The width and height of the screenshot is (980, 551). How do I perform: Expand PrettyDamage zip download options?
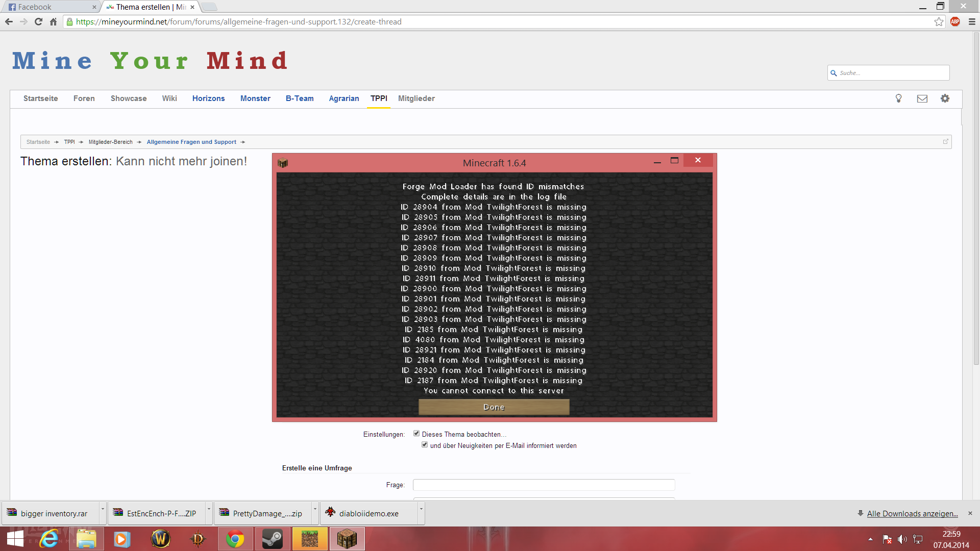[315, 513]
